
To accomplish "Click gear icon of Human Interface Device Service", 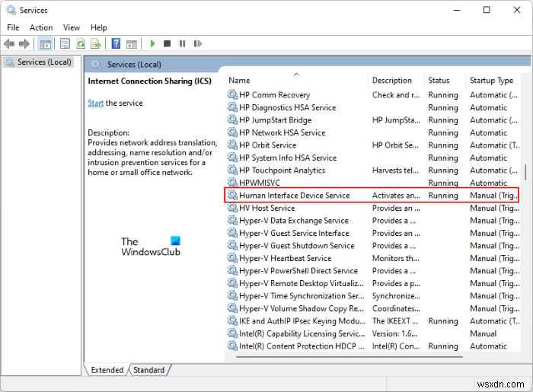I will pos(232,195).
